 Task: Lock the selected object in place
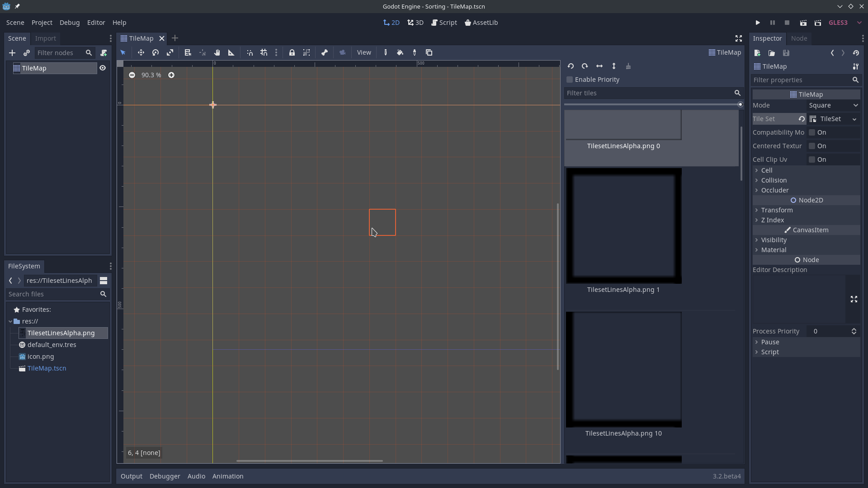292,52
